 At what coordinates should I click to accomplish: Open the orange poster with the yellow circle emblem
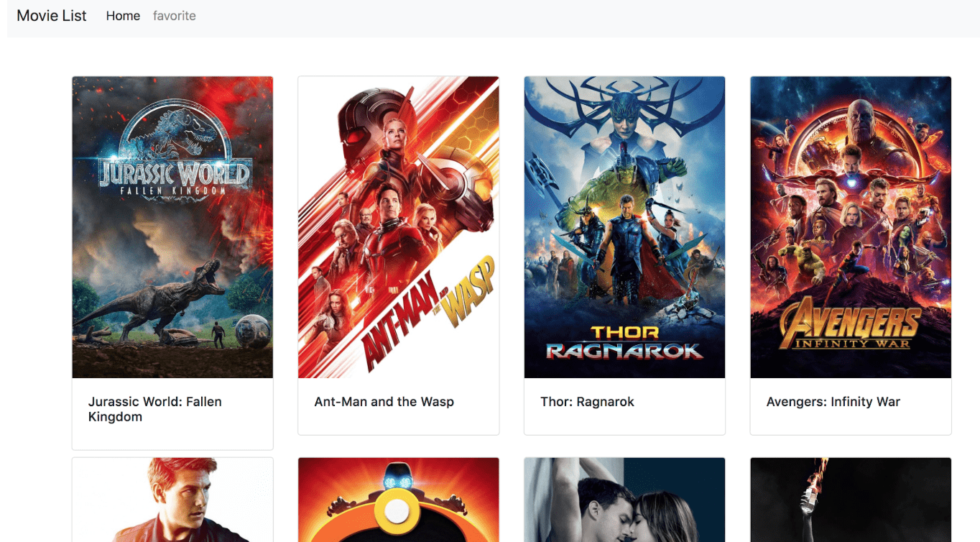click(399, 500)
